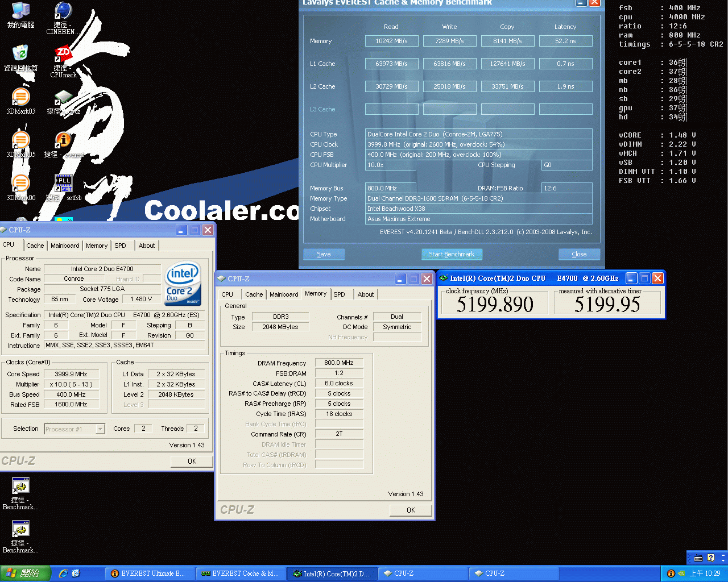
Task: Switch to Intel(R) Core(TM)2 Duo taskbar button
Action: (332, 573)
